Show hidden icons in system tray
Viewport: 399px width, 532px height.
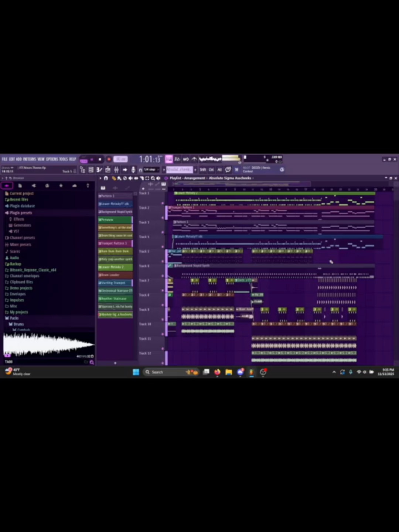334,372
